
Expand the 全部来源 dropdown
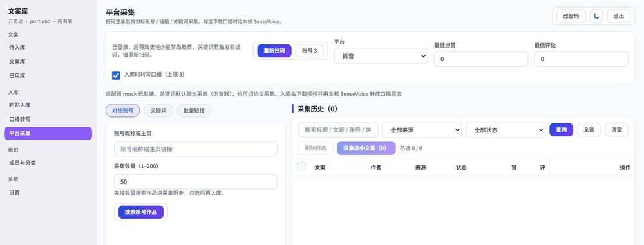pos(422,130)
